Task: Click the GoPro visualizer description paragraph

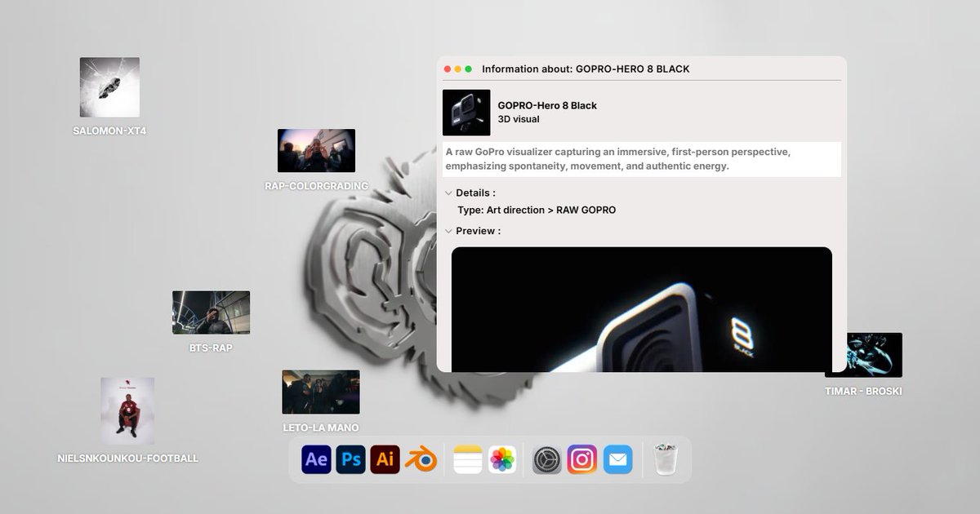Action: [x=642, y=159]
